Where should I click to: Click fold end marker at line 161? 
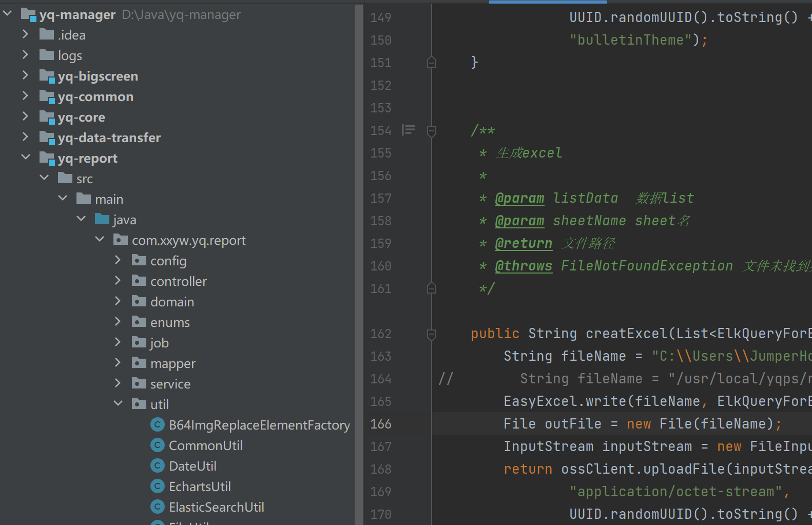[x=432, y=288]
